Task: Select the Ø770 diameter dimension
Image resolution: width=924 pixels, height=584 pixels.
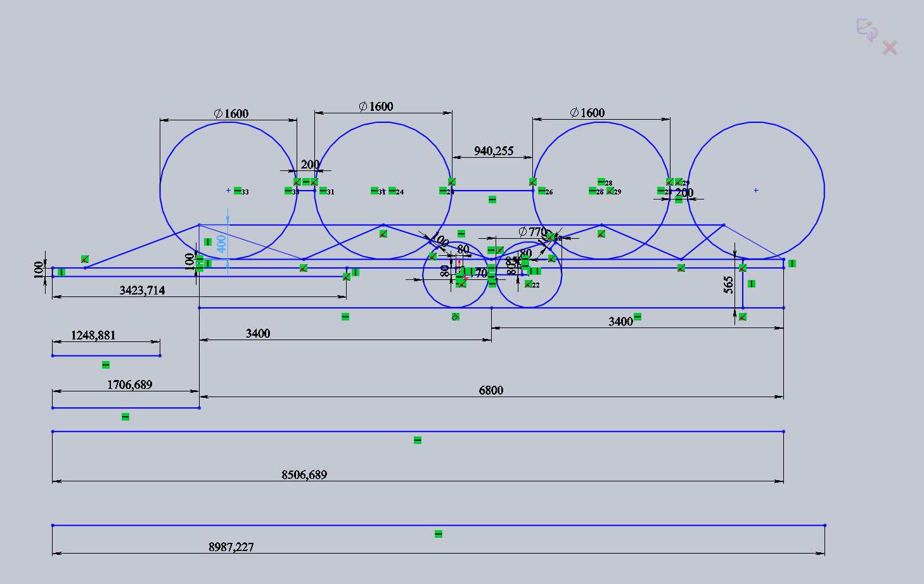Action: [532, 231]
